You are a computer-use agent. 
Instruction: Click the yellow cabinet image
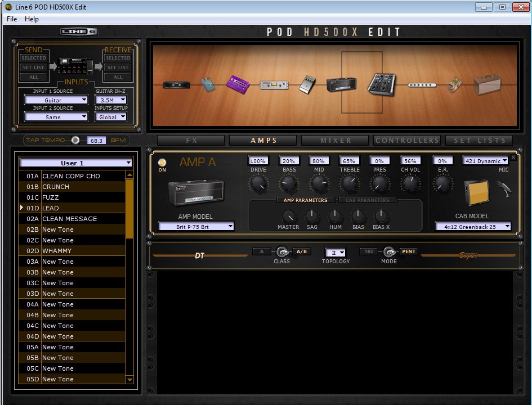(477, 192)
